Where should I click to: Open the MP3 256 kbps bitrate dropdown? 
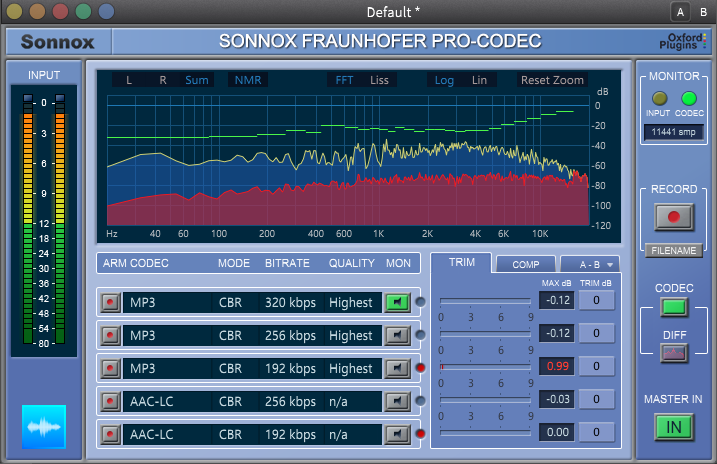[x=291, y=336]
